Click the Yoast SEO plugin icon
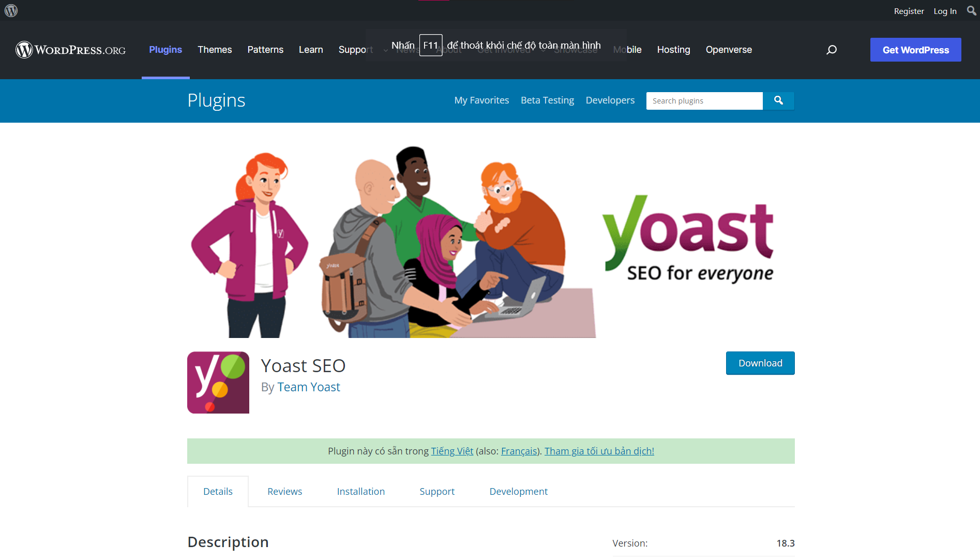 coord(218,383)
